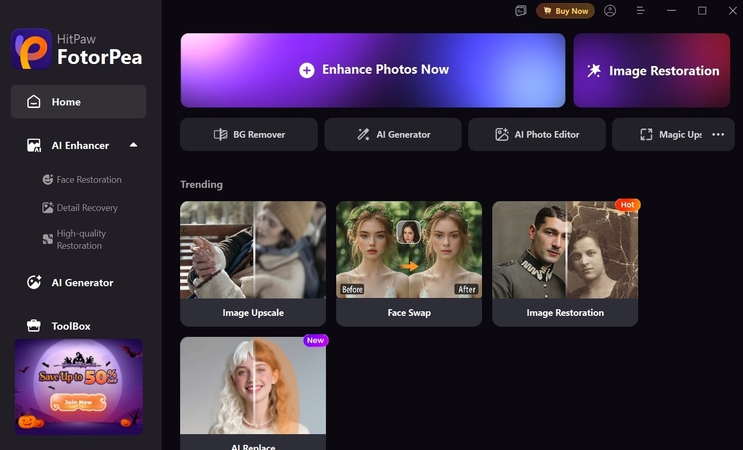
Task: Click the plus icon in Enhance Photos Now
Action: click(307, 70)
